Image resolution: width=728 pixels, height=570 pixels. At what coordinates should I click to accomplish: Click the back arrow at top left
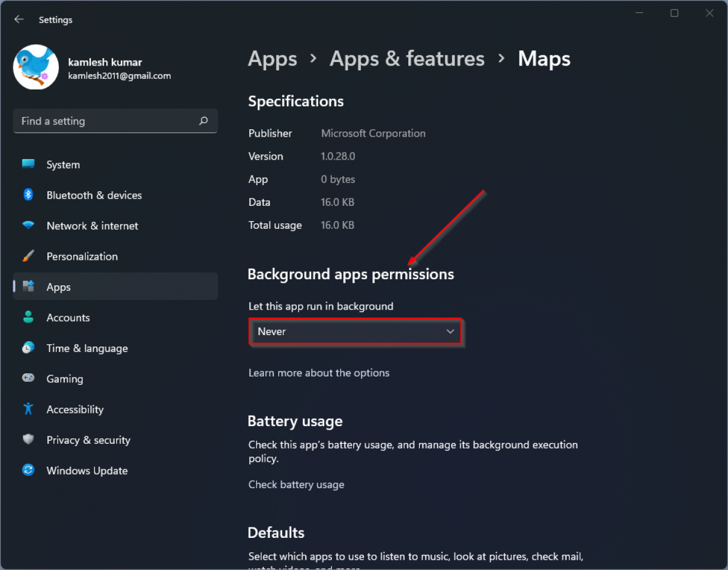[x=19, y=19]
